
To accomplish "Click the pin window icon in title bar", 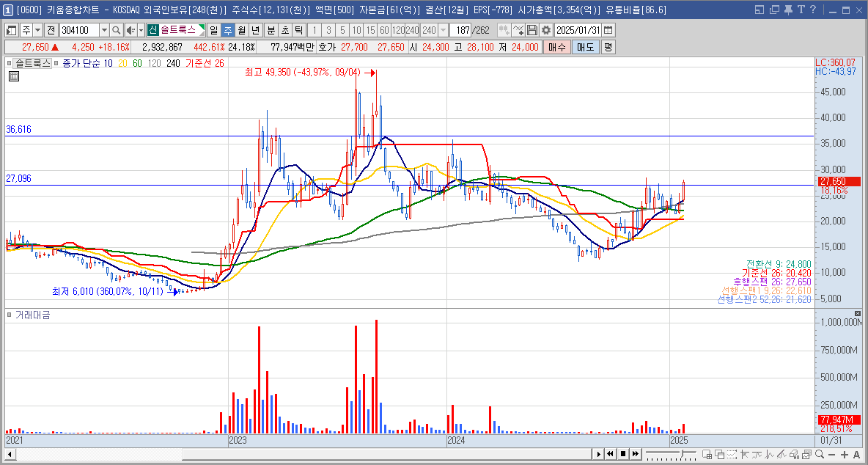I will click(x=787, y=10).
